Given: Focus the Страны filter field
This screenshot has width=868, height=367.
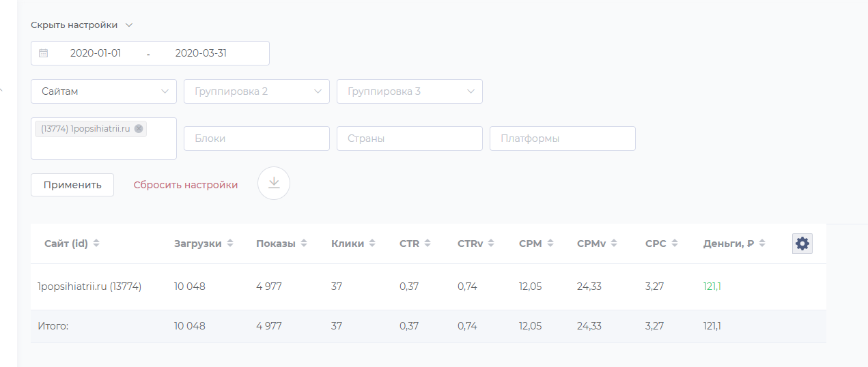Looking at the screenshot, I should click(x=410, y=138).
